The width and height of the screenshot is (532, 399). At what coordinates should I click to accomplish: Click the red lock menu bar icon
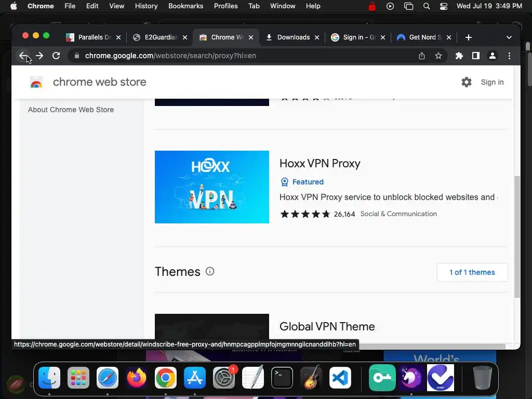(372, 6)
